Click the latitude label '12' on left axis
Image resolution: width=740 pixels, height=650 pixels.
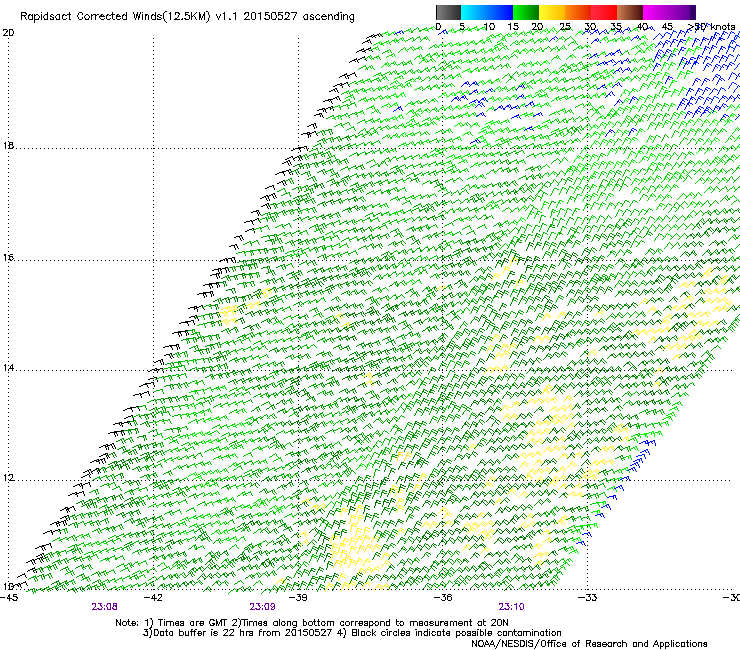(8, 478)
